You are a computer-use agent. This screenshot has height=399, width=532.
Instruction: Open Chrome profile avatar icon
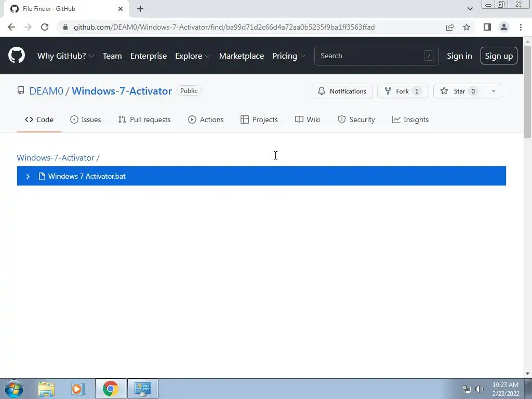504,27
